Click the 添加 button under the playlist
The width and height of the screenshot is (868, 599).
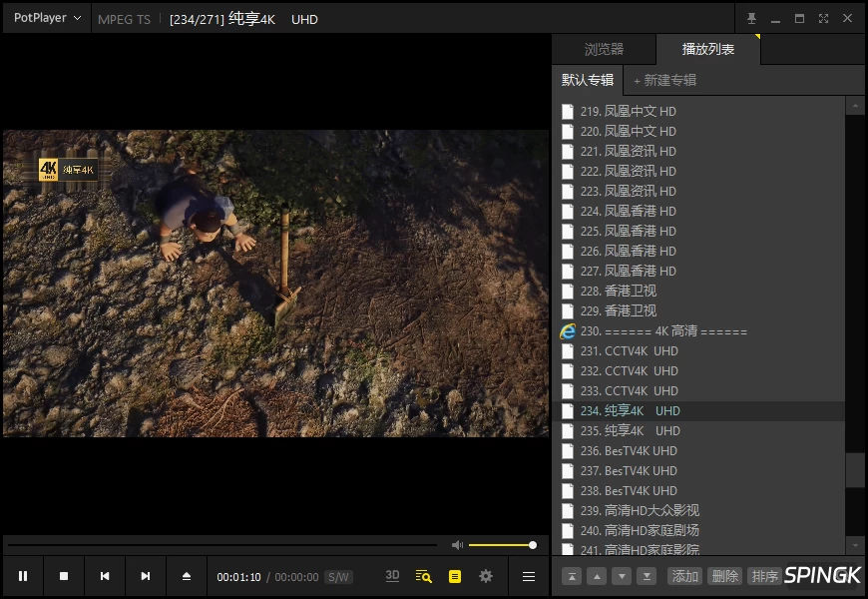pos(684,576)
